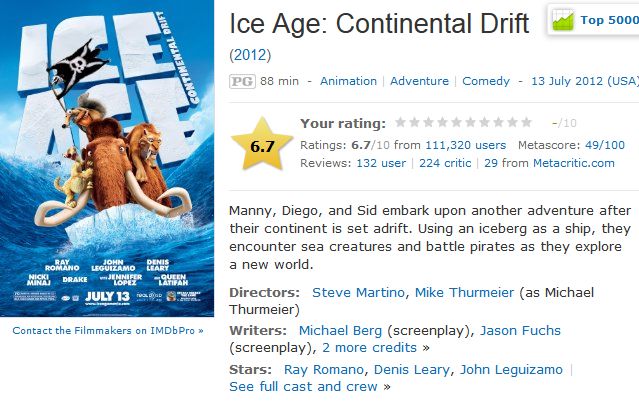Rate the movie five stars

pos(456,123)
